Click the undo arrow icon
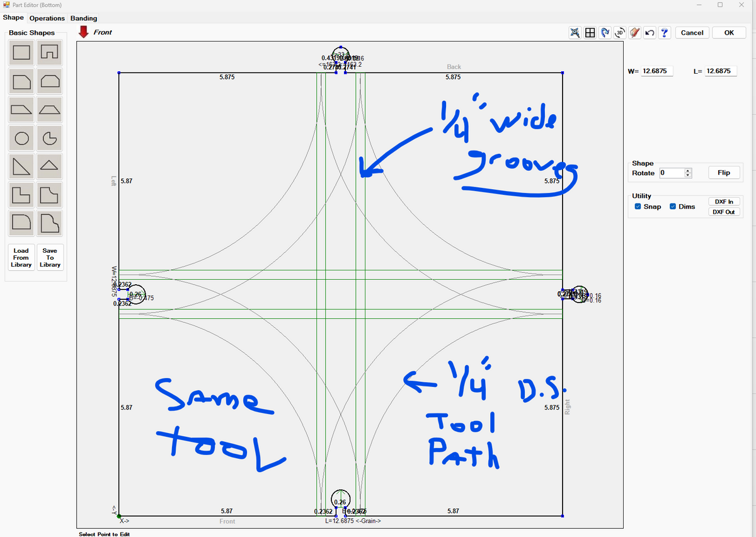 [x=650, y=33]
